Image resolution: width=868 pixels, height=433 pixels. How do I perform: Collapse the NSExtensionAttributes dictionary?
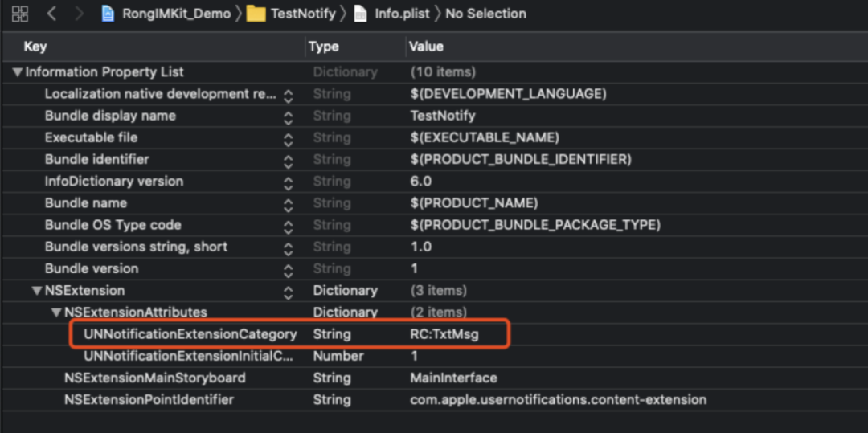[x=56, y=312]
